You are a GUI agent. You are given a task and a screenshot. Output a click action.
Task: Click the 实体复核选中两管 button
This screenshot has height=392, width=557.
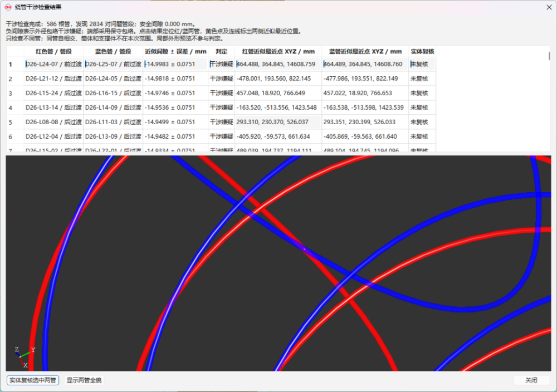pos(33,380)
